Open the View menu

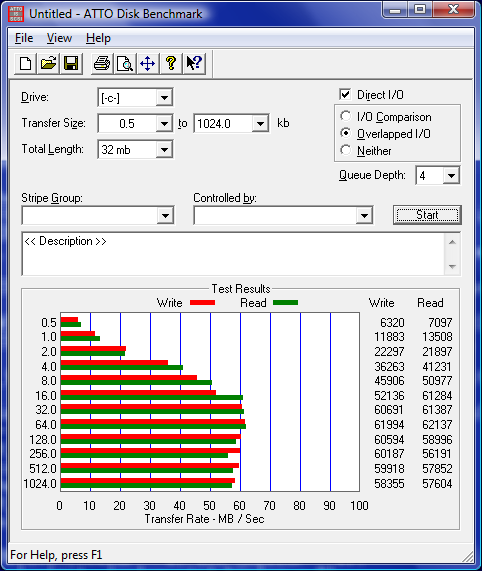59,38
